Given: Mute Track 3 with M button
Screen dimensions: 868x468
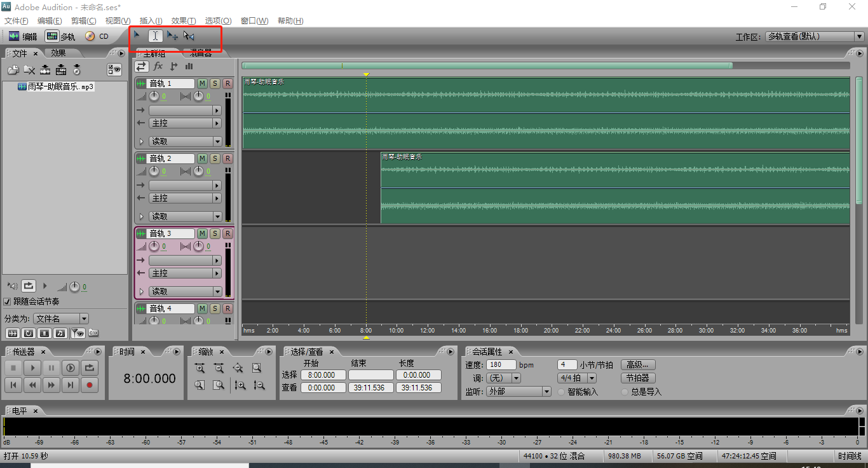Looking at the screenshot, I should [x=202, y=233].
